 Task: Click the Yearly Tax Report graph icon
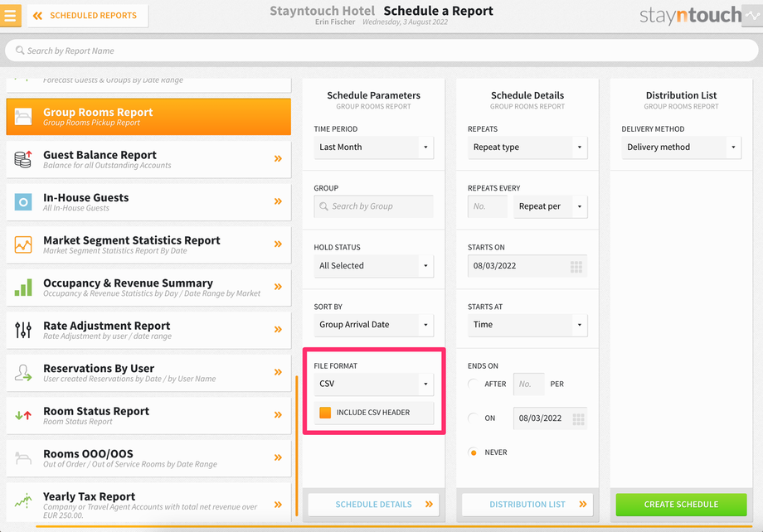coord(23,501)
